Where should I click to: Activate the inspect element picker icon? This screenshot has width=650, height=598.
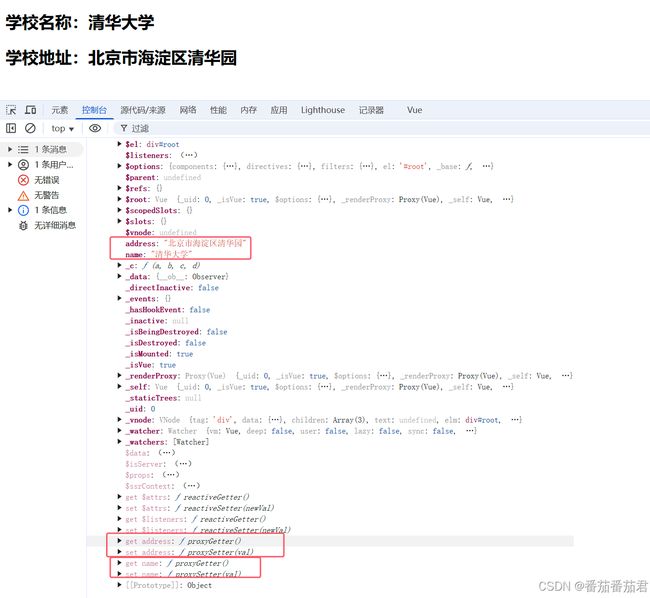click(11, 110)
